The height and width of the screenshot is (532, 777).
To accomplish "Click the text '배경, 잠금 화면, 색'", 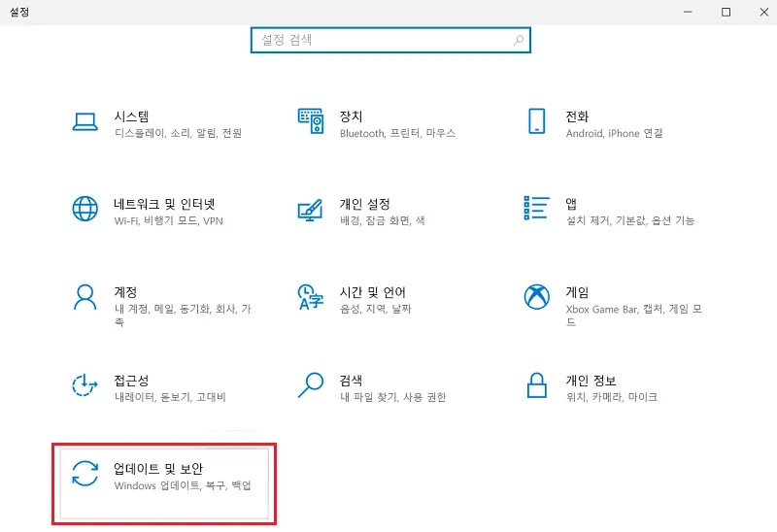I will click(x=382, y=220).
